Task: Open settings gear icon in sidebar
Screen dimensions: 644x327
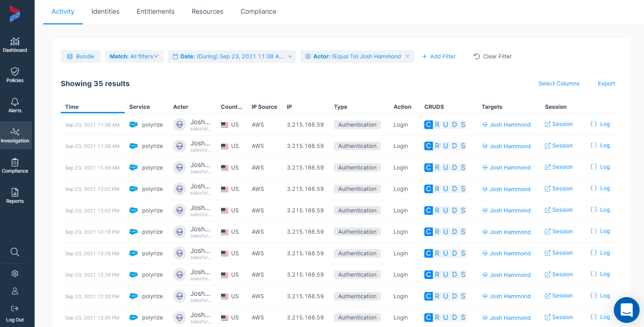Action: pyautogui.click(x=15, y=273)
